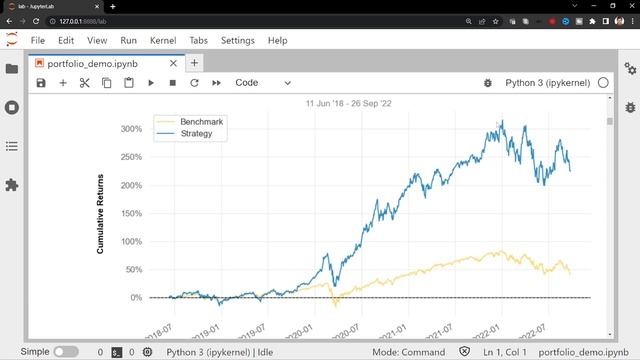The height and width of the screenshot is (360, 640).
Task: Open Property Inspector gears icon
Action: 630,69
